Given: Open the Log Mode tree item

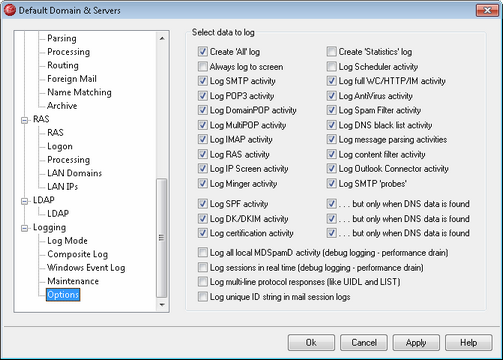Looking at the screenshot, I should click(x=67, y=241).
